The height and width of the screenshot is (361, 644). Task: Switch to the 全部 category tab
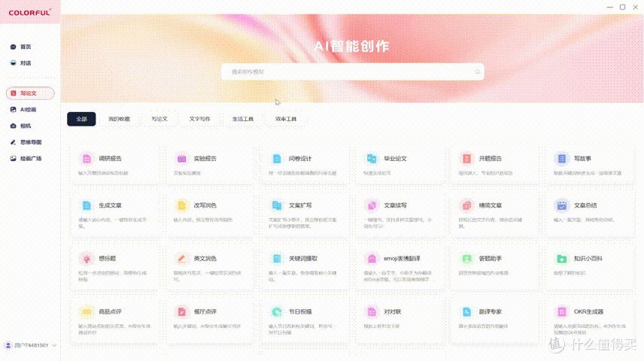point(81,119)
